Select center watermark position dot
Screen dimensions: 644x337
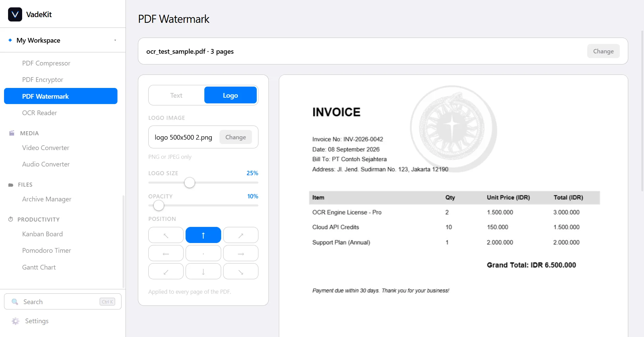click(203, 253)
